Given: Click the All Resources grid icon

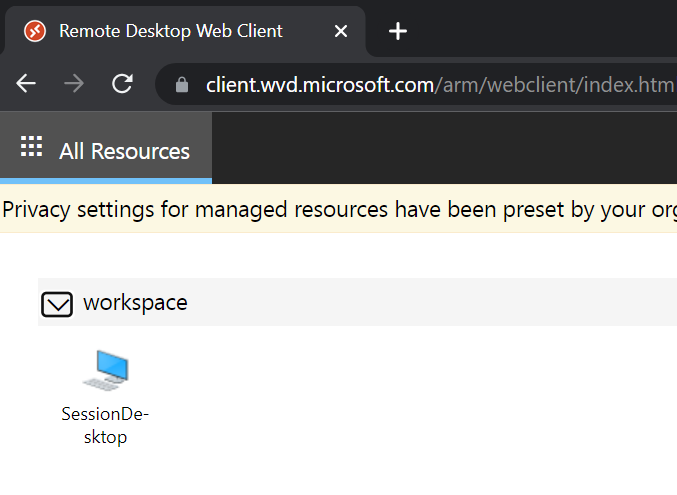Looking at the screenshot, I should click(x=32, y=149).
